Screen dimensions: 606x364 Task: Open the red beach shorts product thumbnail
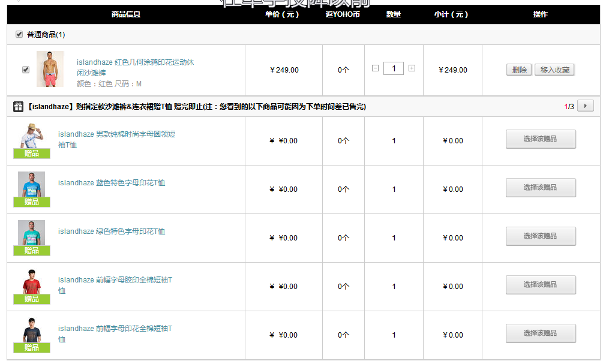coord(50,69)
